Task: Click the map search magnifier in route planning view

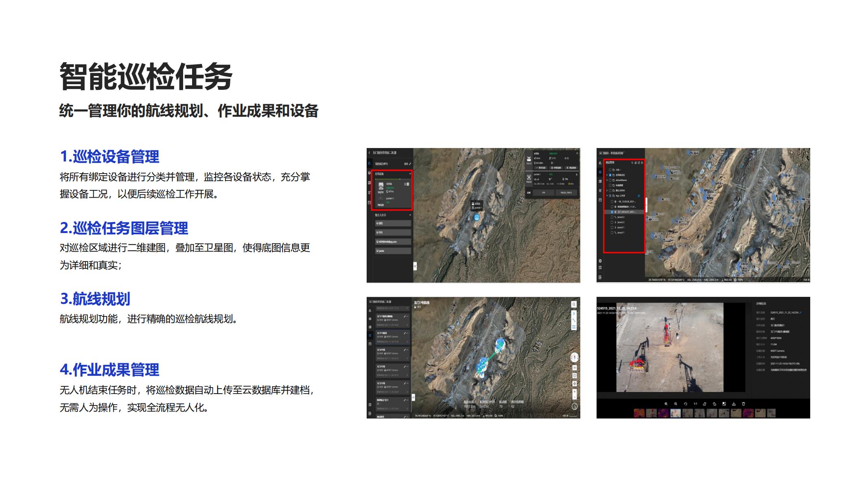Action: (574, 304)
